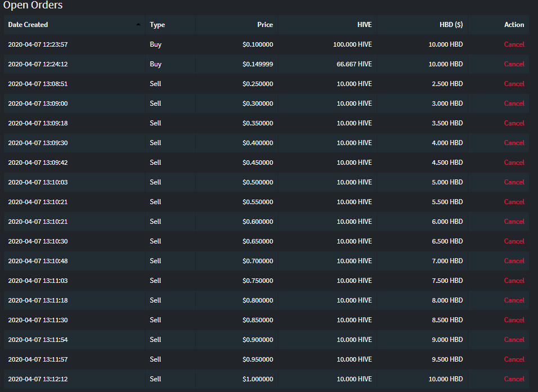Cancel the Sell order priced $0.900000

(x=514, y=340)
